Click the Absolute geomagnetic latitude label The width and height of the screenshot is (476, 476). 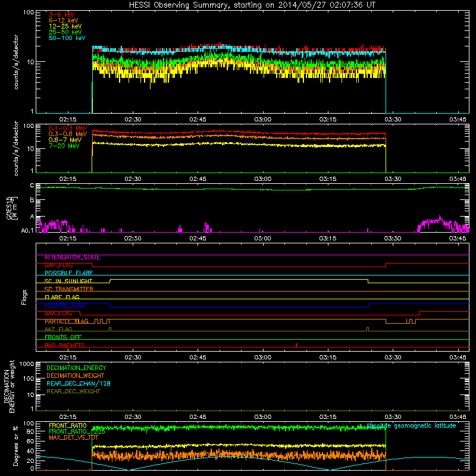[x=411, y=426]
